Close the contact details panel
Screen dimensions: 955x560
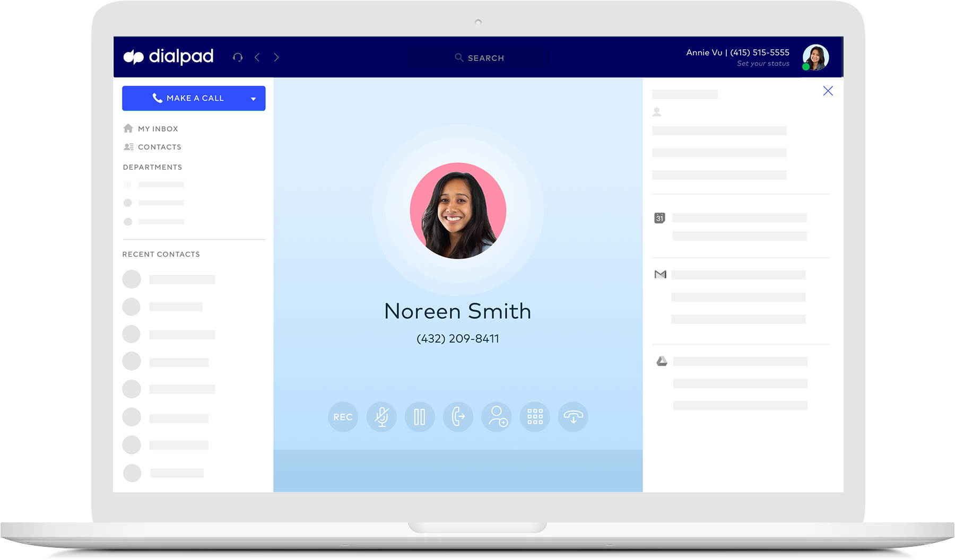[828, 91]
